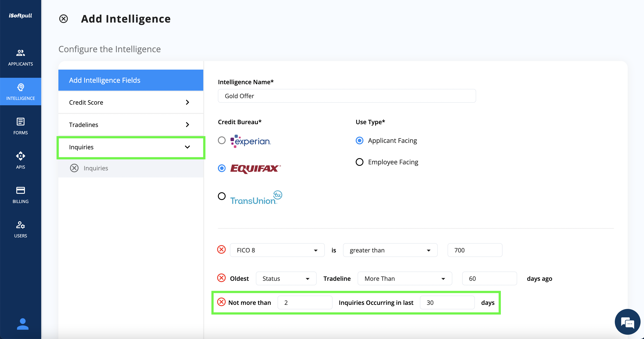This screenshot has height=339, width=644.
Task: Click the BILLING sidebar label
Action: 20,201
